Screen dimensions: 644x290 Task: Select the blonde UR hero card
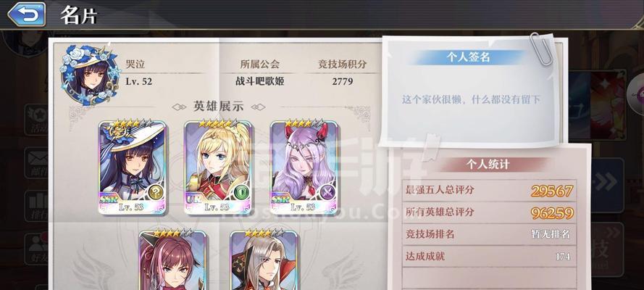point(217,167)
